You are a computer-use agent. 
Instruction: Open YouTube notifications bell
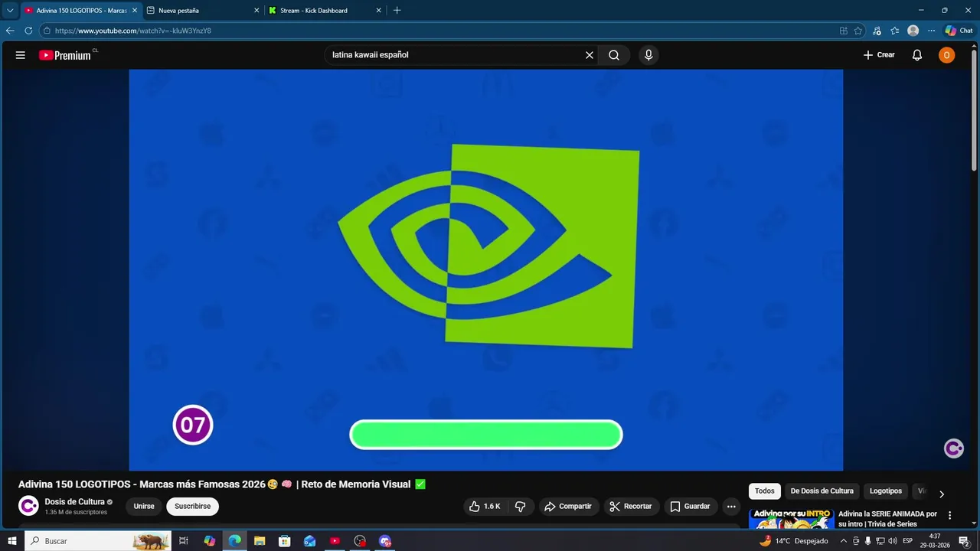pos(917,55)
